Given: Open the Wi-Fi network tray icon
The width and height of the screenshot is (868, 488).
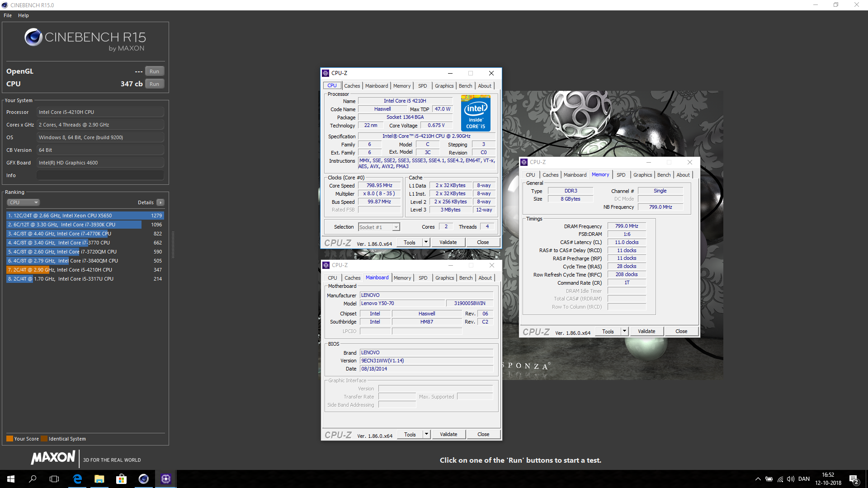Looking at the screenshot, I should (x=780, y=479).
